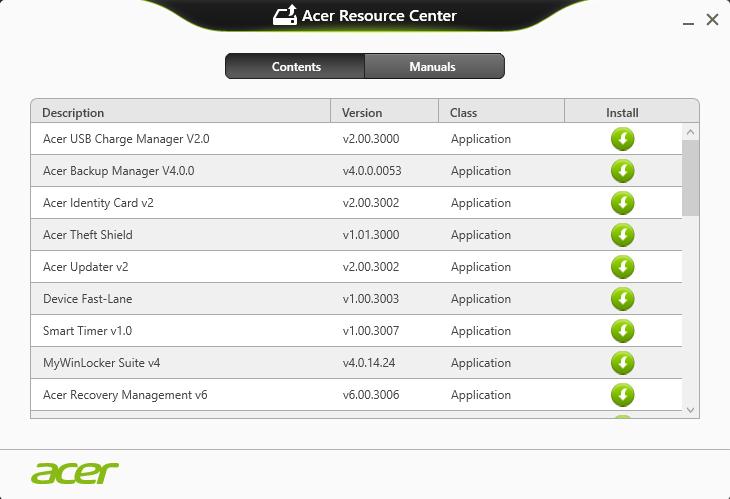Click the Class column header
The width and height of the screenshot is (730, 499).
501,112
